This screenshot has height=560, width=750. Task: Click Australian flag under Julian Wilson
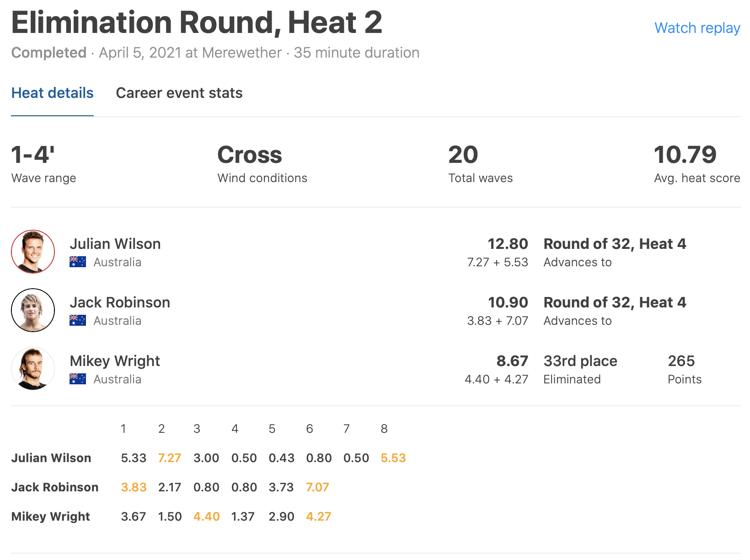coord(78,262)
